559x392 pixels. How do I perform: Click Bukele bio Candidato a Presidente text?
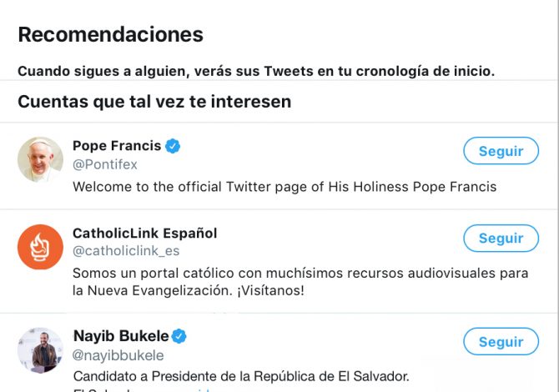(241, 376)
